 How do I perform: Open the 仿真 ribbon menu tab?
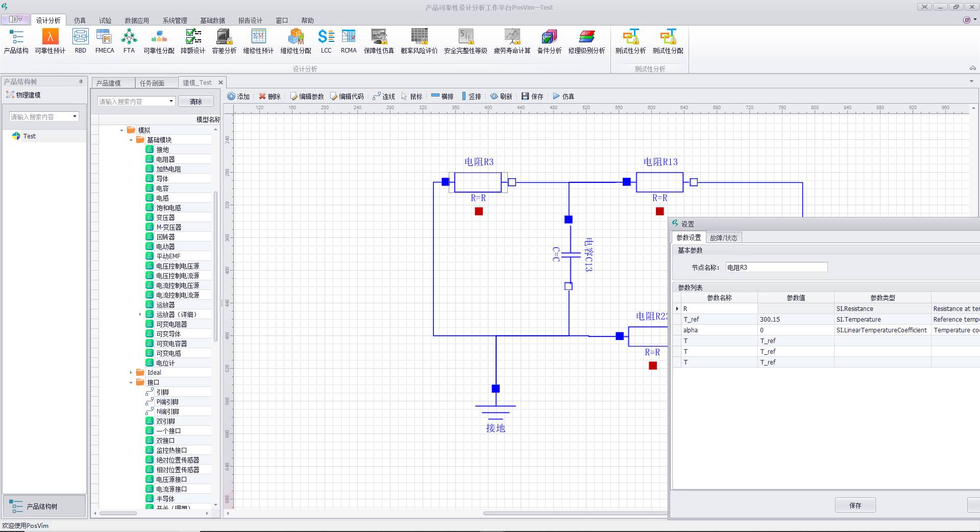80,20
